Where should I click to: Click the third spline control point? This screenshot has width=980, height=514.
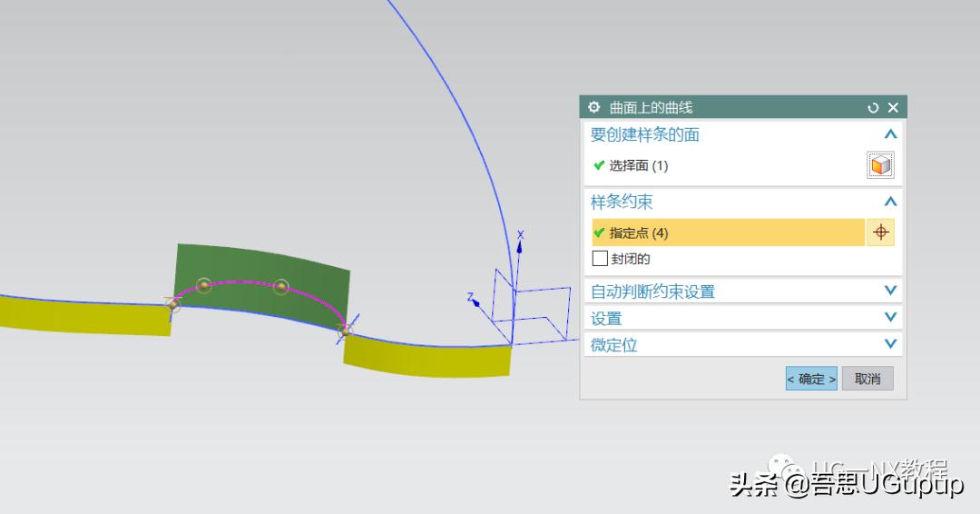coord(281,287)
